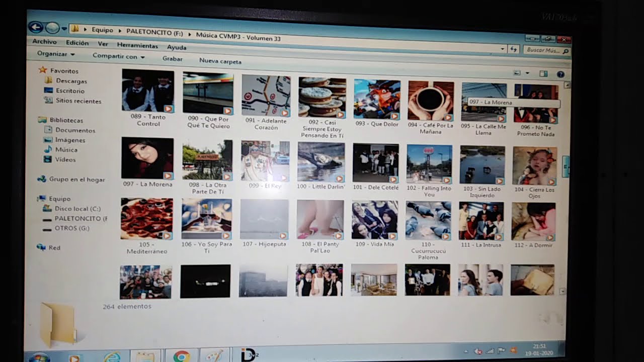Select the 098 - La Otra Parte De Tí file
Screen dimensions: 644x362
[x=207, y=167]
